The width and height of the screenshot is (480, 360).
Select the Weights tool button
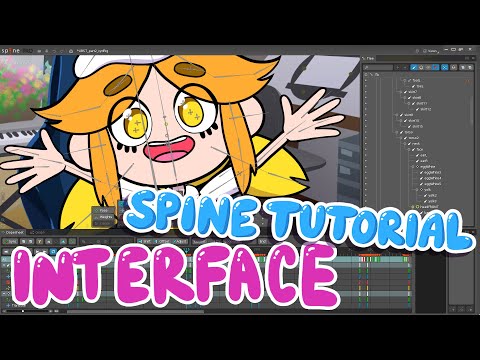point(103,217)
